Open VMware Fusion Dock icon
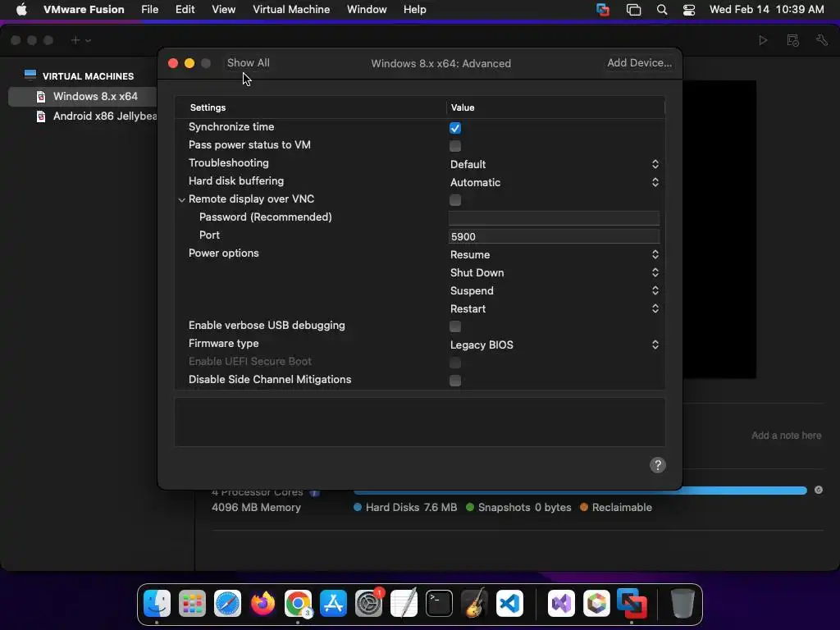This screenshot has height=630, width=840. [x=632, y=603]
